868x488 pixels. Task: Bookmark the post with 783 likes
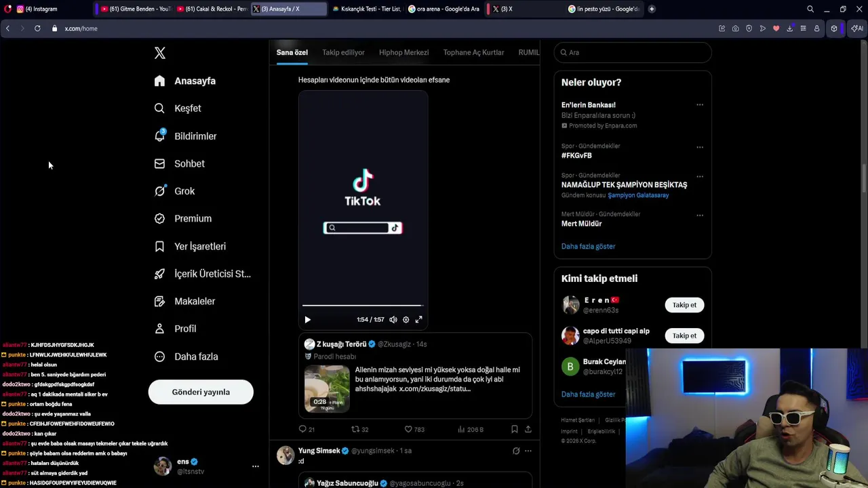click(x=514, y=429)
